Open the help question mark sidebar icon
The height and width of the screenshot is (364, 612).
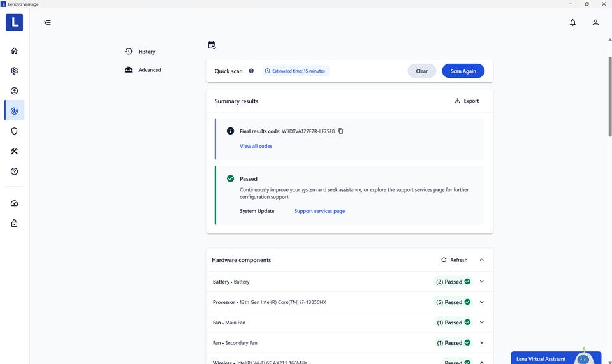point(14,171)
